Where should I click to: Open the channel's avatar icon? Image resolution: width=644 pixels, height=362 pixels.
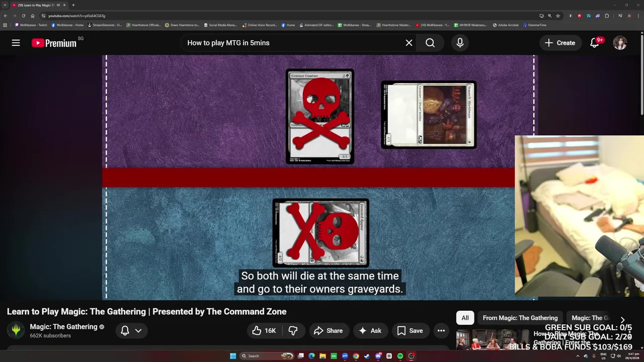[x=16, y=330]
